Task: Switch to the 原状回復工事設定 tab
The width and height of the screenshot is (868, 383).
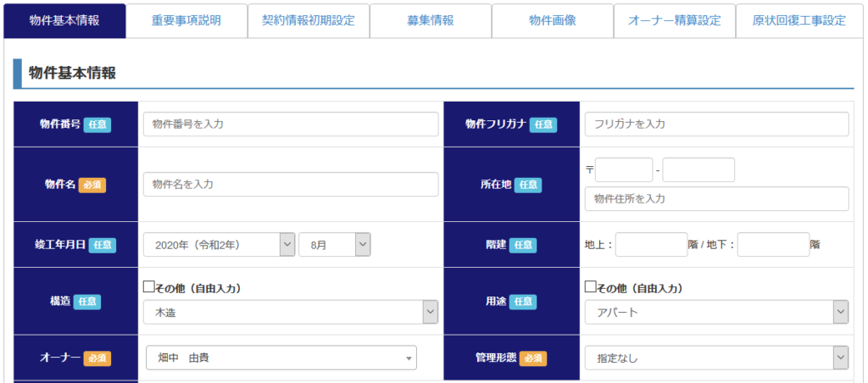Action: [798, 20]
